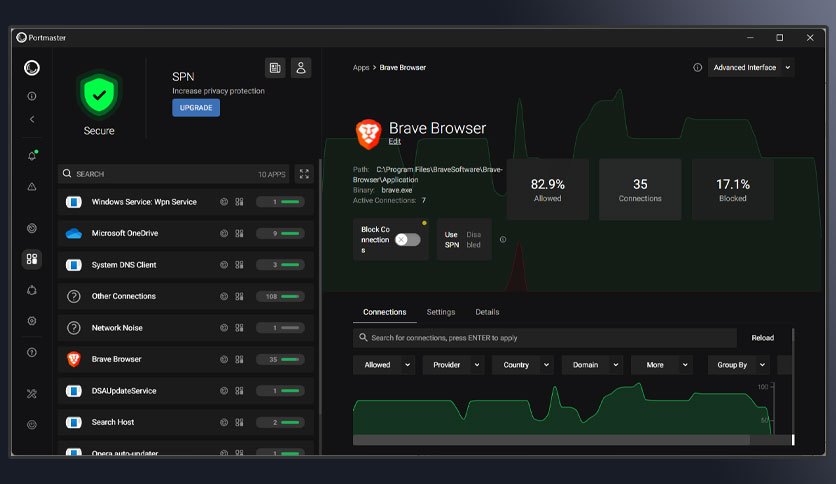836x484 pixels.
Task: Select the Network Noise app row
Action: (186, 327)
